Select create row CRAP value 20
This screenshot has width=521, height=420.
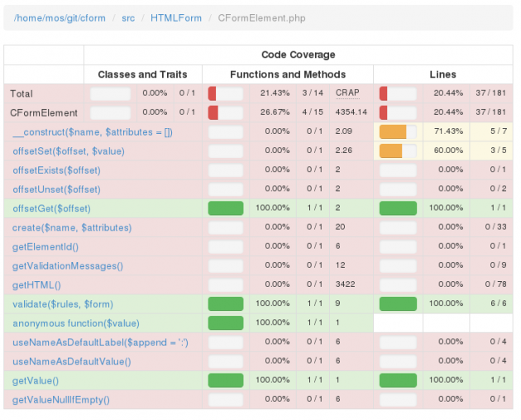point(340,227)
